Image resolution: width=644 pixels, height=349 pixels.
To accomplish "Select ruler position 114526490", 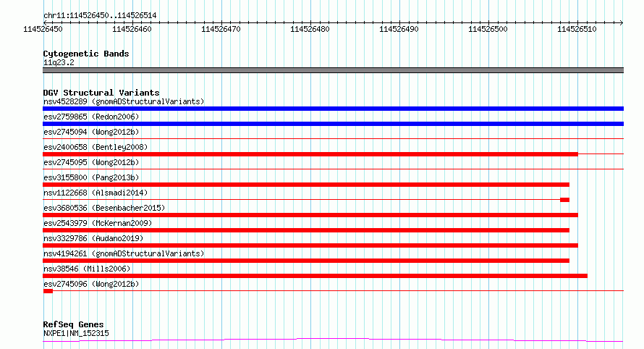I will pos(399,29).
